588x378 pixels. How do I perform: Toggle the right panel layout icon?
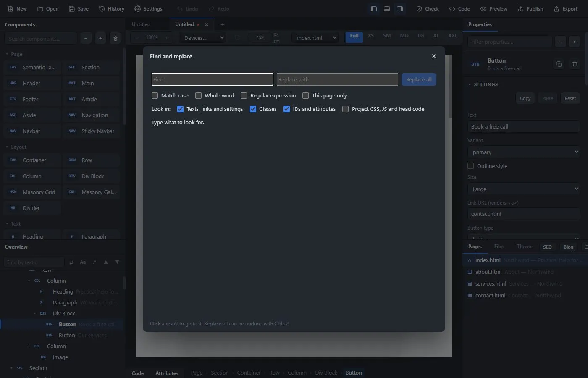400,9
